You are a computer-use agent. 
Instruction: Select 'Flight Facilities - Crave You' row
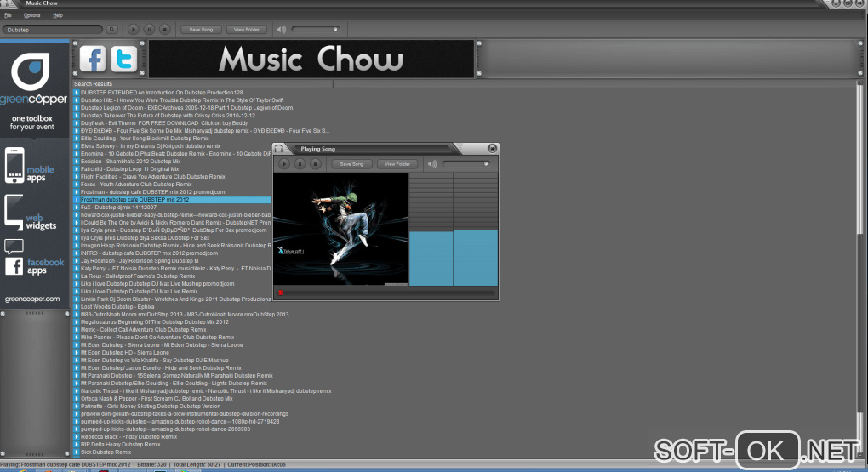pos(153,177)
